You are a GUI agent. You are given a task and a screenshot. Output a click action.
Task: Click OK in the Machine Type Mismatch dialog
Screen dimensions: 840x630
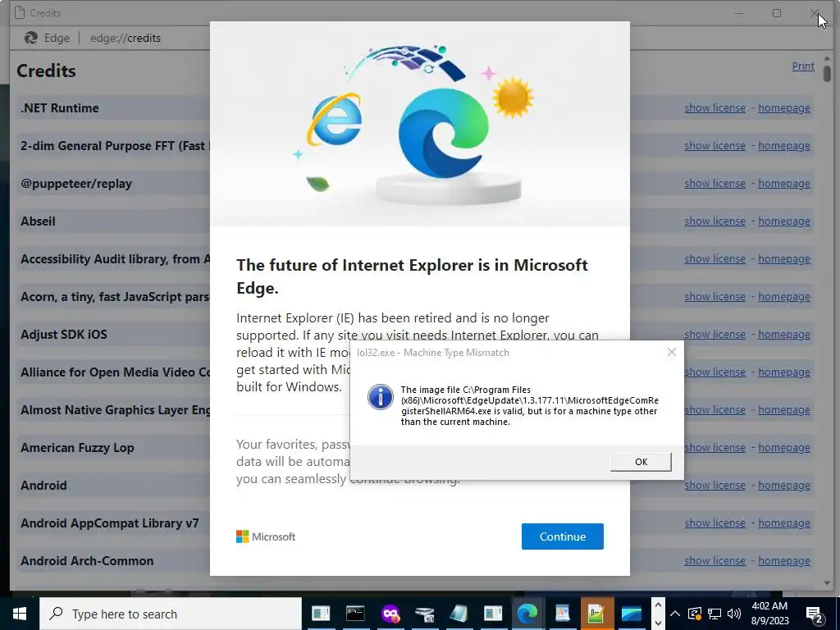click(641, 462)
